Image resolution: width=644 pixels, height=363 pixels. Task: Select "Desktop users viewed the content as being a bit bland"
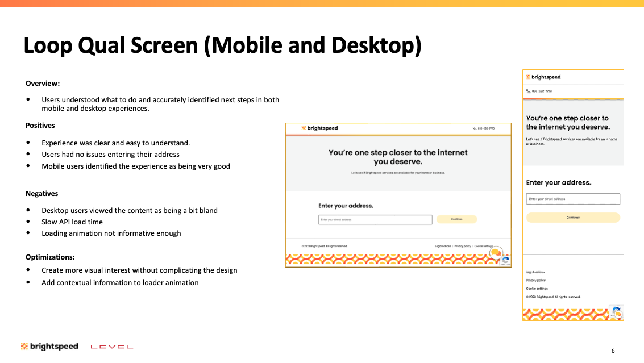point(130,210)
